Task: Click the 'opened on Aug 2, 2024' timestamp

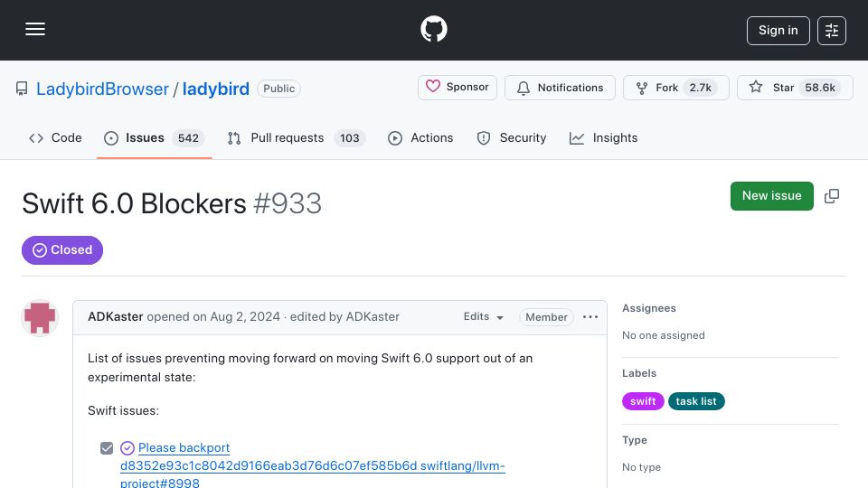Action: click(x=213, y=316)
